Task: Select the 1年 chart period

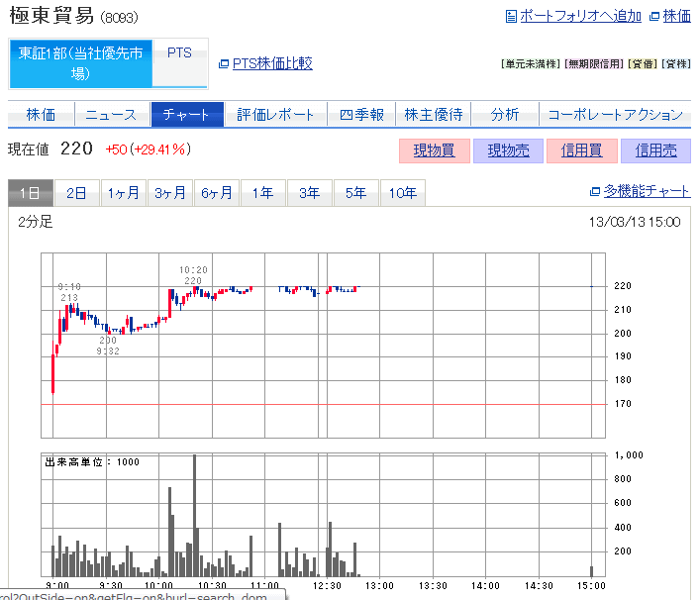Action: pos(263,193)
